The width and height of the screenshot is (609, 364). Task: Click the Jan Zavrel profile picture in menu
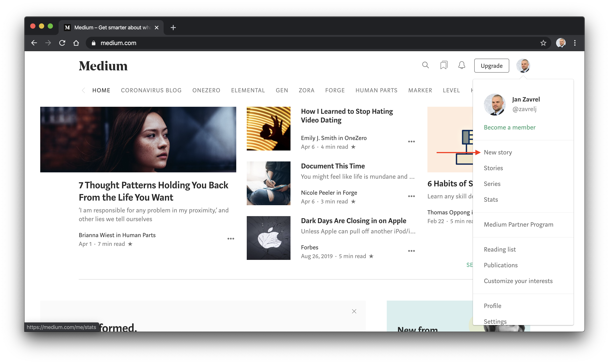coord(494,104)
